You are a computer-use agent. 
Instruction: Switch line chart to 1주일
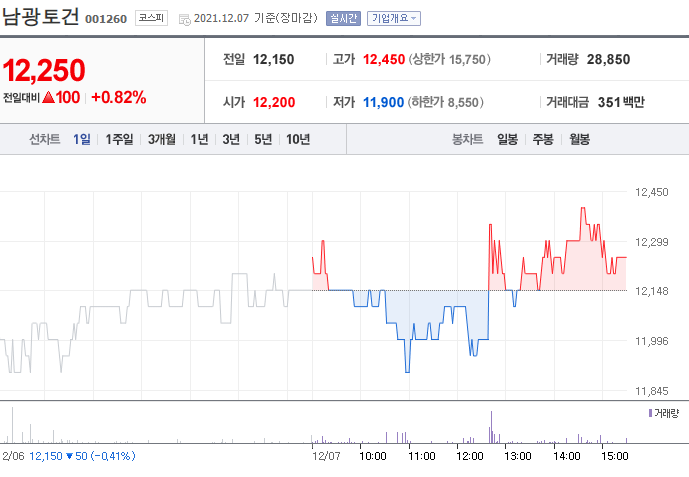pos(120,139)
